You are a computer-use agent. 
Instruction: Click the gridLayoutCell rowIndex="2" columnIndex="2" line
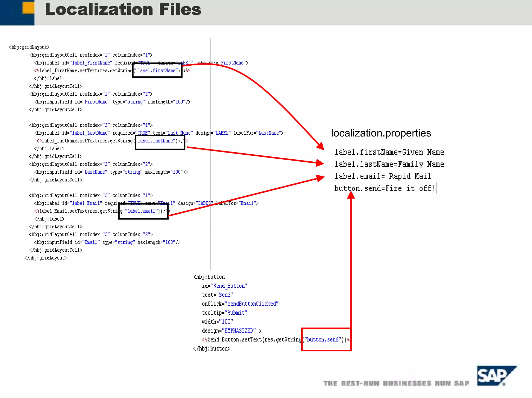(x=91, y=164)
